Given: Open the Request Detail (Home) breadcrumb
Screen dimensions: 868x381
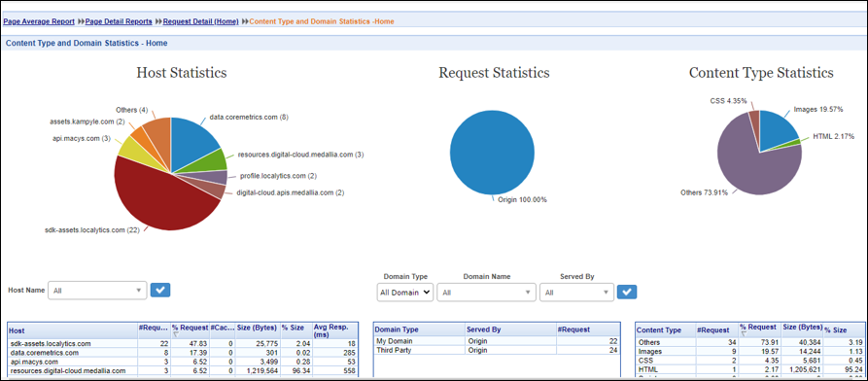Looking at the screenshot, I should coord(201,21).
